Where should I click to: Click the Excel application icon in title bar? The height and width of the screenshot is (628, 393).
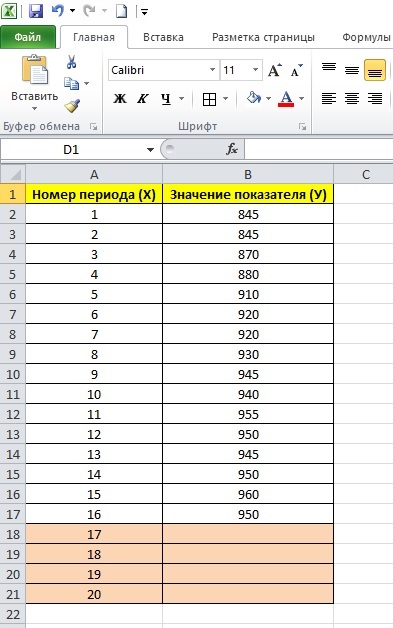coord(9,11)
